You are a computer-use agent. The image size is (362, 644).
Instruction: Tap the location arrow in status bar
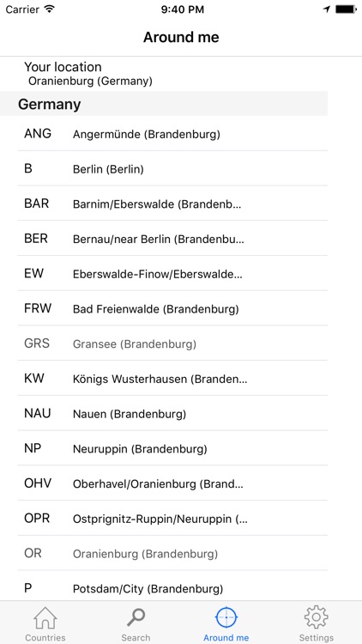coord(327,9)
